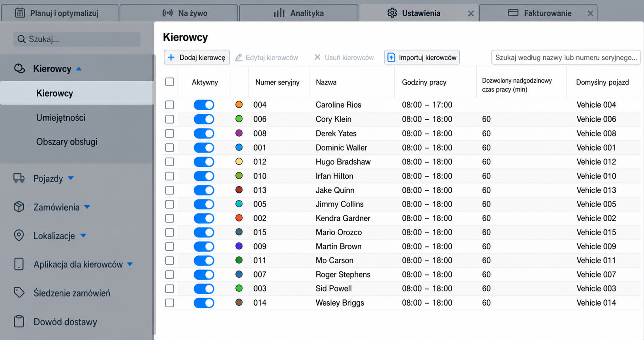Image resolution: width=644 pixels, height=340 pixels.
Task: Click the upload icon in Importuj kierowców
Action: (391, 57)
